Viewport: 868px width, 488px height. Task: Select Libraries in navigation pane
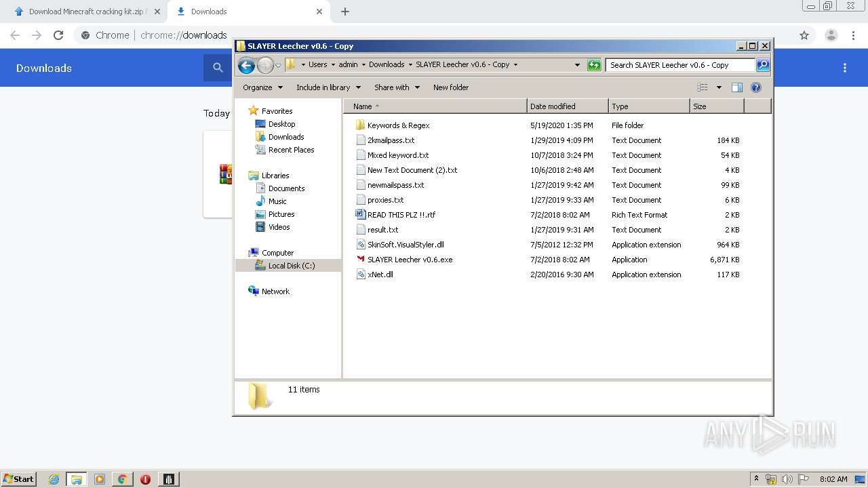(275, 176)
